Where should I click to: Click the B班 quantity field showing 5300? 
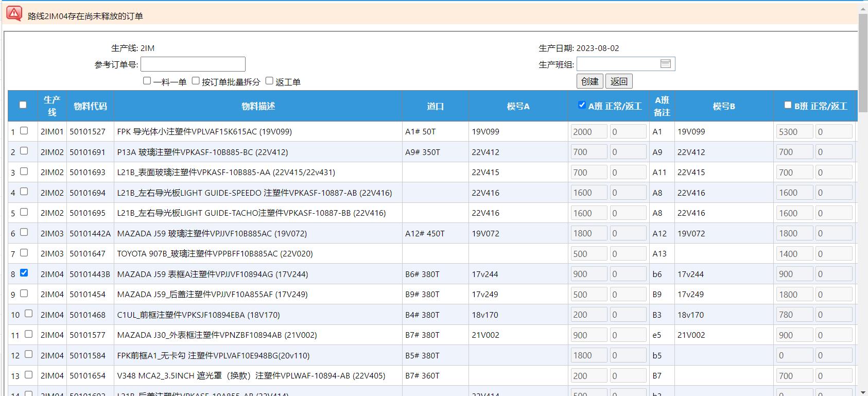pos(794,131)
